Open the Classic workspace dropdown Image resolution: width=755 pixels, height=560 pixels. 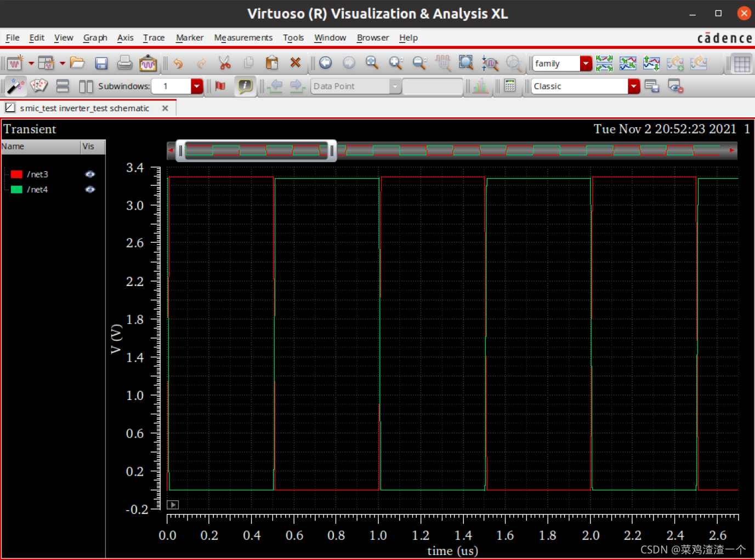coord(634,86)
